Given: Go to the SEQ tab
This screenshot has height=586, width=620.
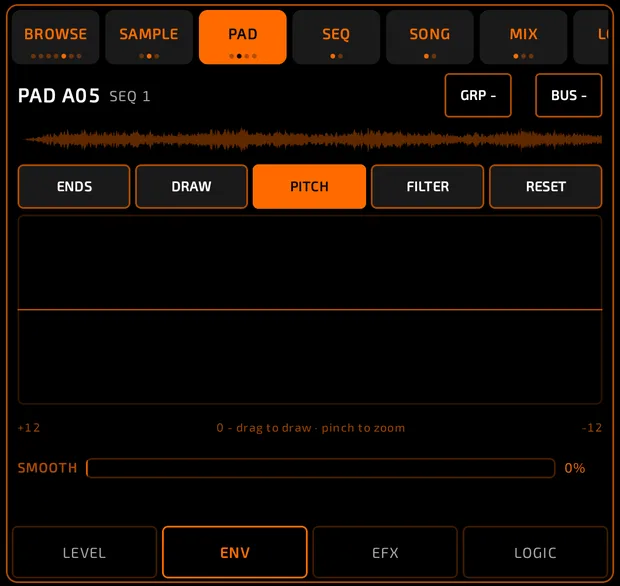Looking at the screenshot, I should (x=336, y=37).
